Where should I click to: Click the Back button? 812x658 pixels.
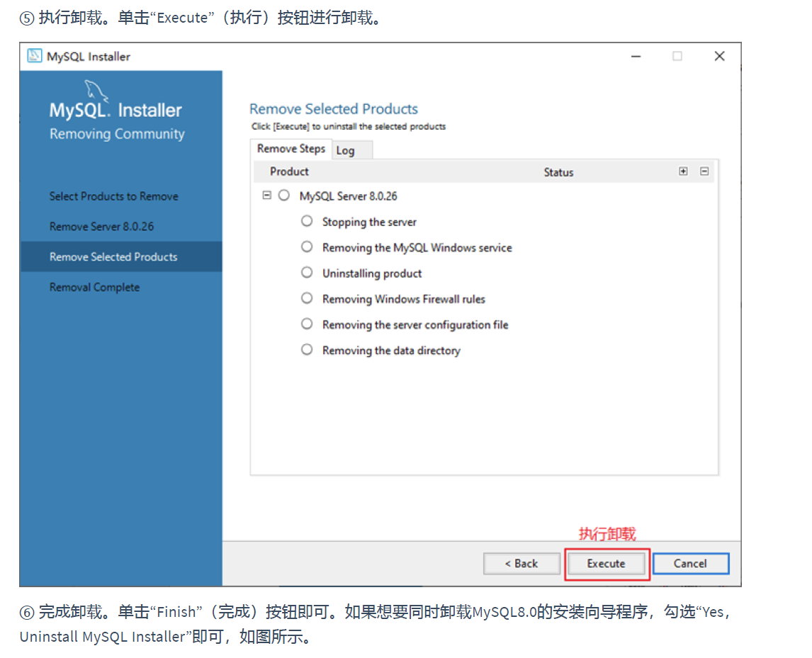click(521, 563)
